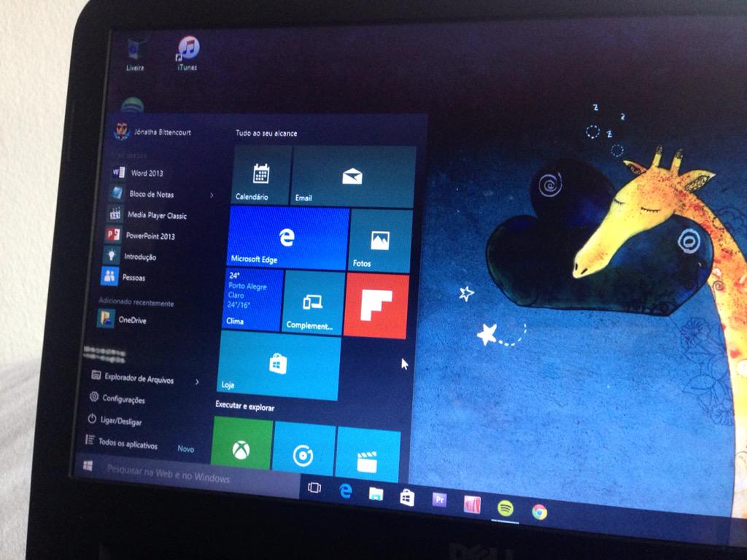Open the Introdução app

(130, 256)
